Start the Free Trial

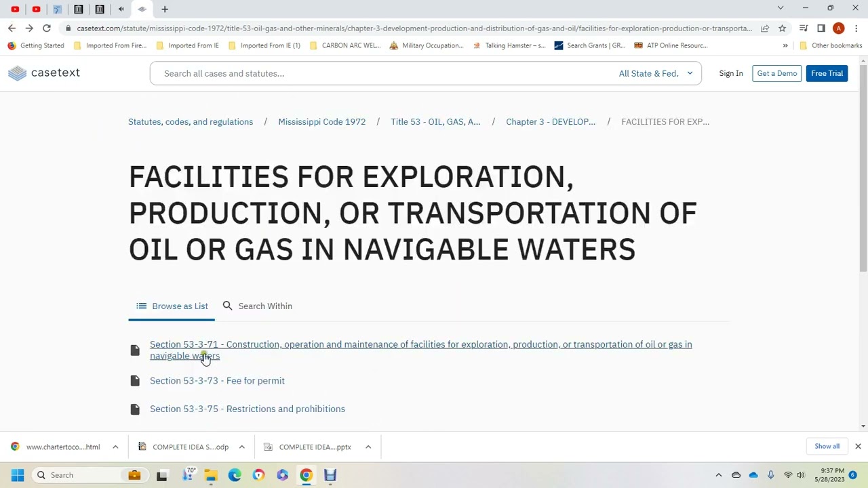pos(827,73)
